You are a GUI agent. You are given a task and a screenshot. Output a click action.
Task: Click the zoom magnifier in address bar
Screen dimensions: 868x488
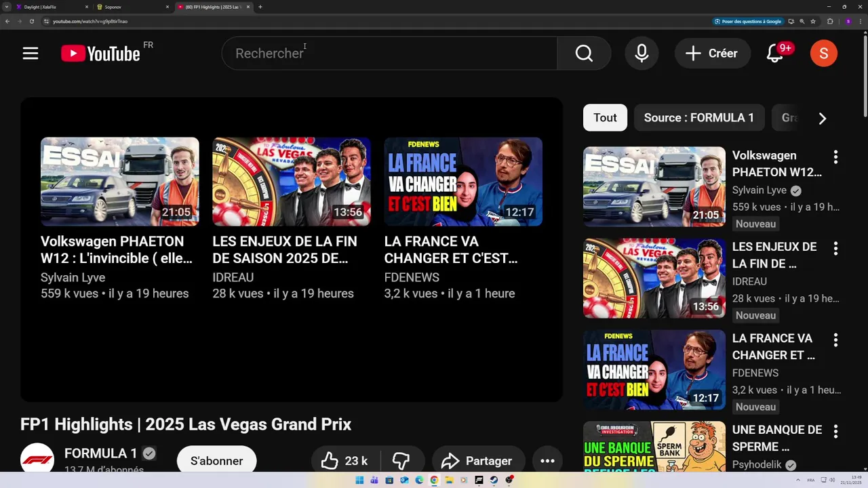coord(802,21)
